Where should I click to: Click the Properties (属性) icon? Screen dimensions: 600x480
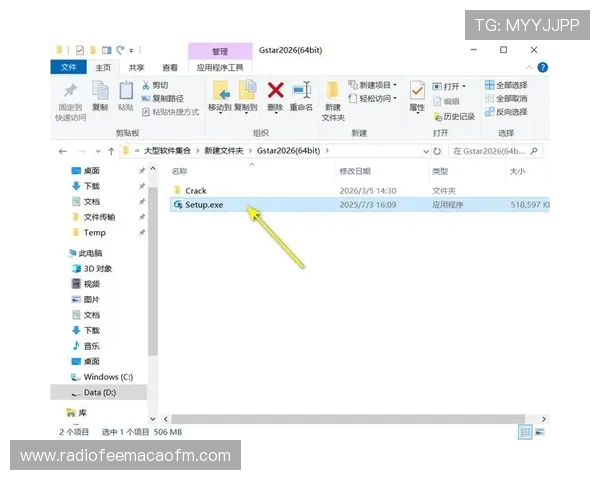pos(417,91)
